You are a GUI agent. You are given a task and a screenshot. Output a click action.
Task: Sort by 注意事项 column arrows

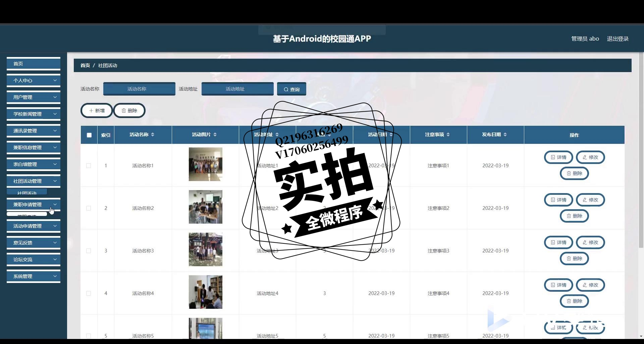click(x=448, y=134)
